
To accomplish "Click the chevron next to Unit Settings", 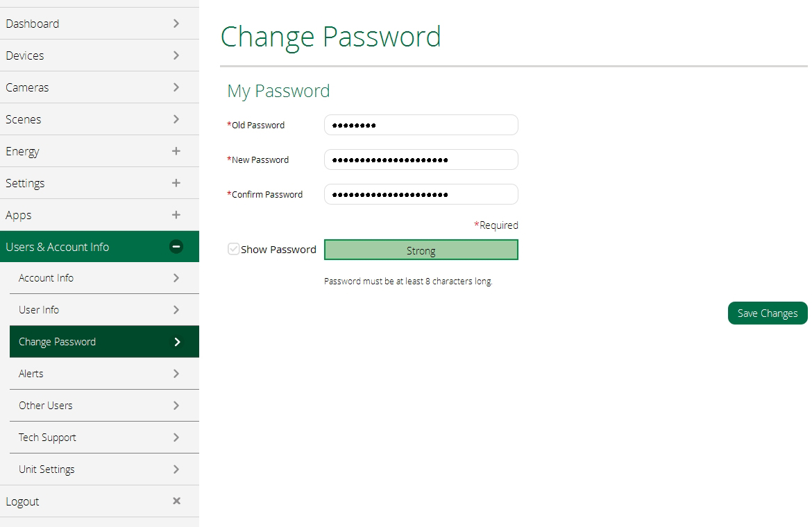I will point(176,469).
